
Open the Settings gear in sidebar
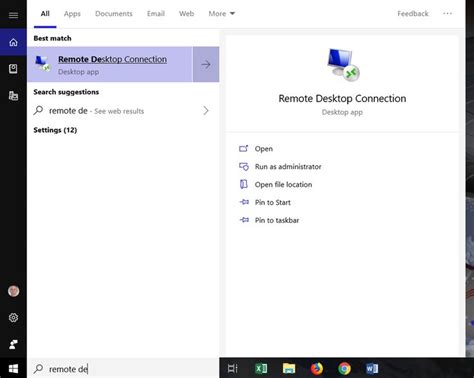(x=13, y=318)
